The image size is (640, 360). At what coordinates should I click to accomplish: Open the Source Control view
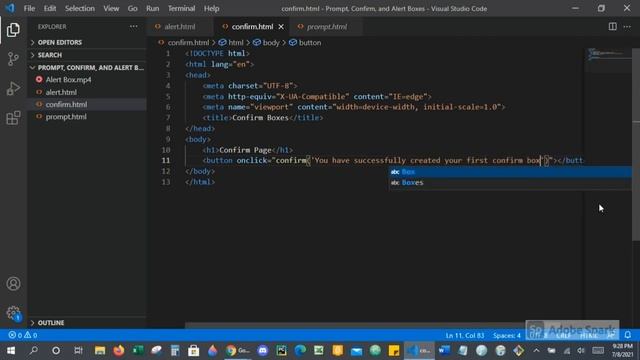pyautogui.click(x=13, y=59)
